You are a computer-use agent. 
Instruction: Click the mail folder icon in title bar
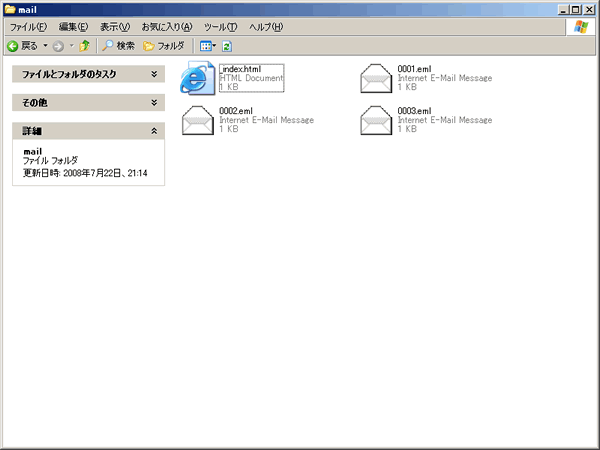10,10
